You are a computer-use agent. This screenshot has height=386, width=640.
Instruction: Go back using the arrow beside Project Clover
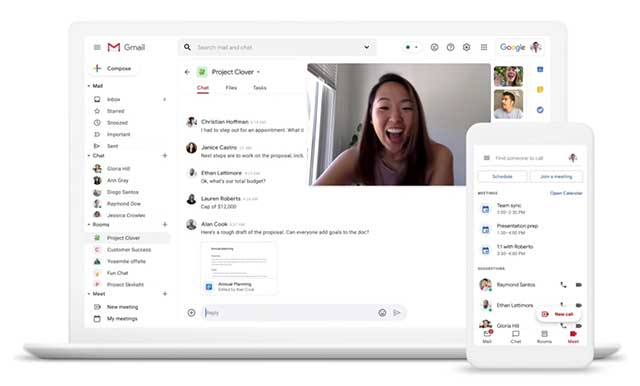(187, 72)
